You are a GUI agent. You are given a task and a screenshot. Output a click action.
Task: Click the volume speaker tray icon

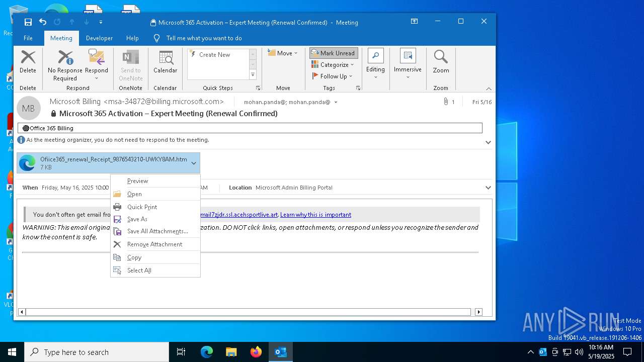(x=579, y=352)
